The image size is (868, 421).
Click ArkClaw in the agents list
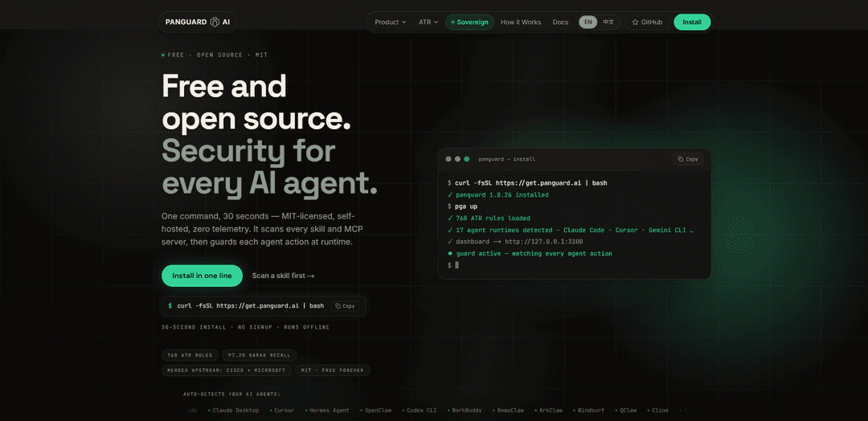pyautogui.click(x=550, y=411)
